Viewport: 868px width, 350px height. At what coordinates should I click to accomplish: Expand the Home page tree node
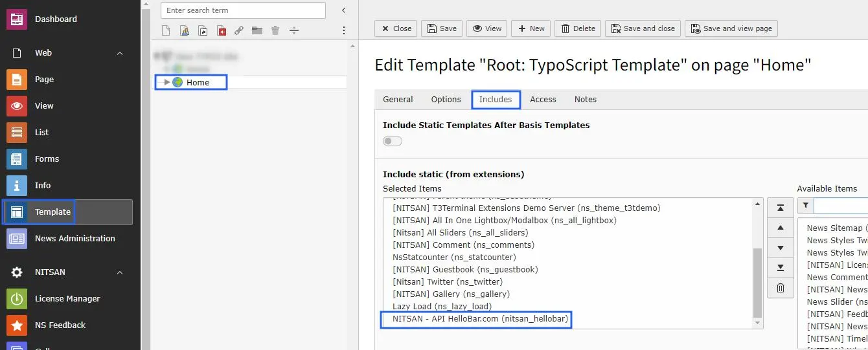(167, 82)
